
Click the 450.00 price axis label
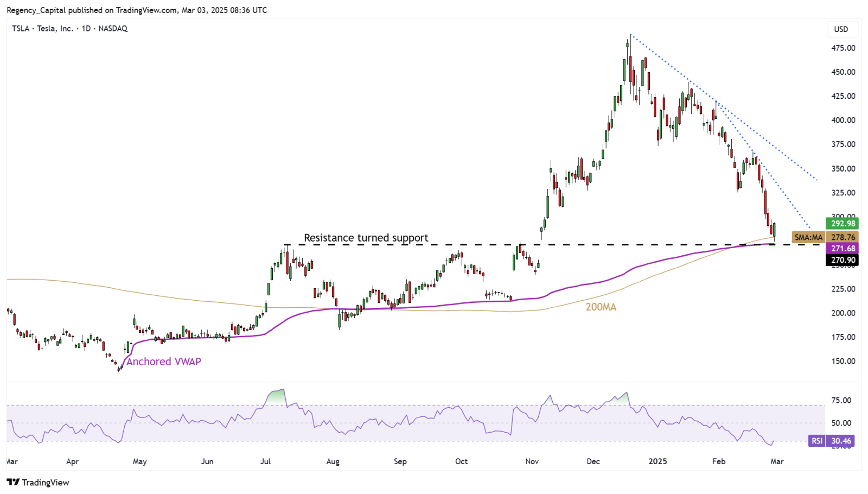point(843,72)
